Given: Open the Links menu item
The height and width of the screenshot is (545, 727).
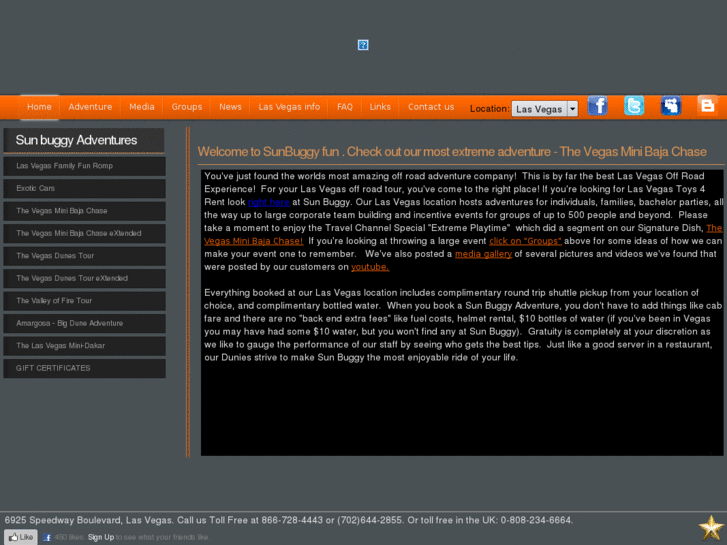Looking at the screenshot, I should pos(380,107).
